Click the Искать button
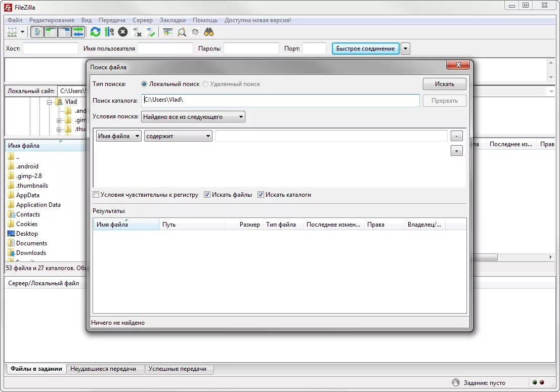Screen dimensions: 560x392 point(444,83)
